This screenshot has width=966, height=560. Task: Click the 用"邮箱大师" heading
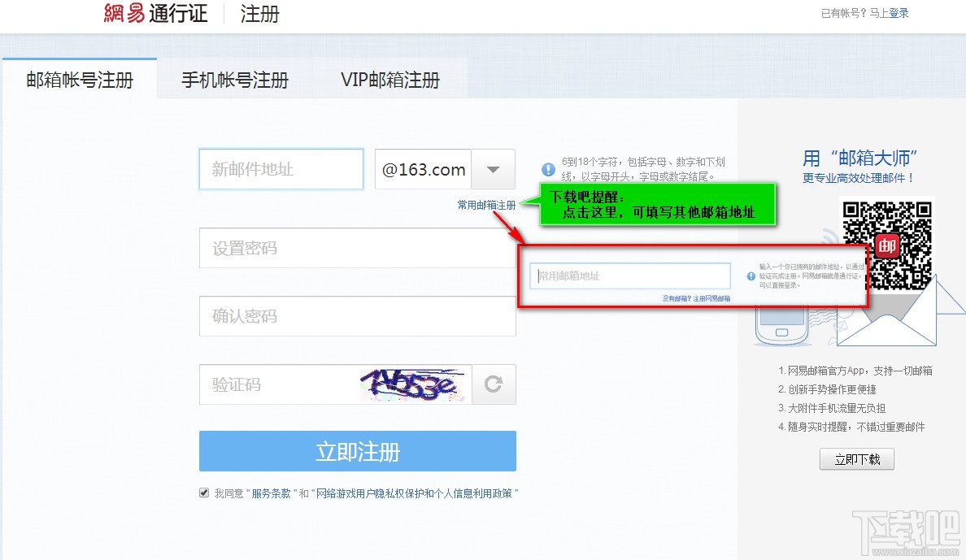coord(859,158)
